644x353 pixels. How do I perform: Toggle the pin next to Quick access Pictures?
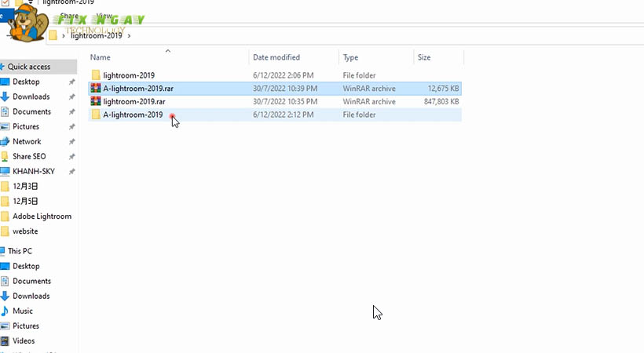(71, 127)
